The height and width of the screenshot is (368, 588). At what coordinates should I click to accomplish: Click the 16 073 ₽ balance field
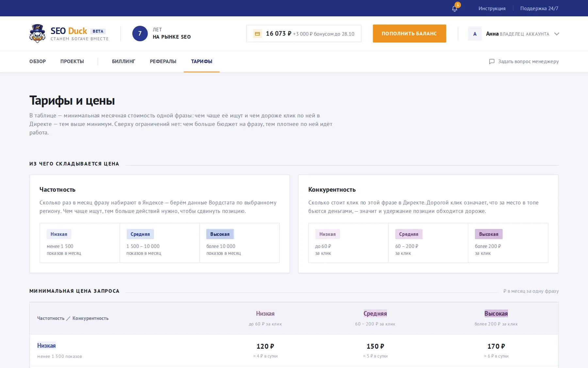[x=303, y=33]
